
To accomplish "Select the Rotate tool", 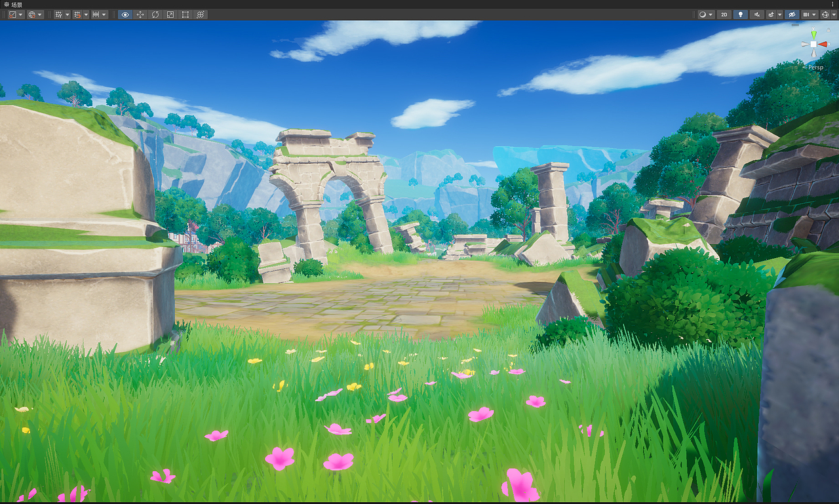I will 155,14.
